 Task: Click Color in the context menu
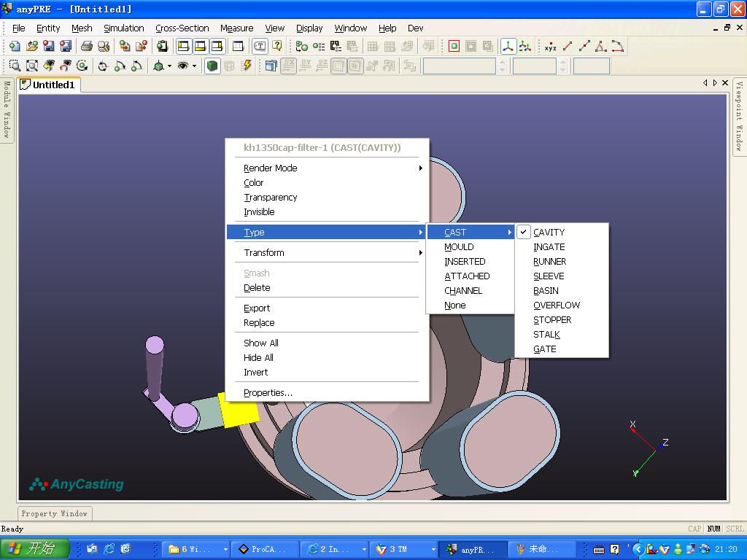[x=327, y=183]
